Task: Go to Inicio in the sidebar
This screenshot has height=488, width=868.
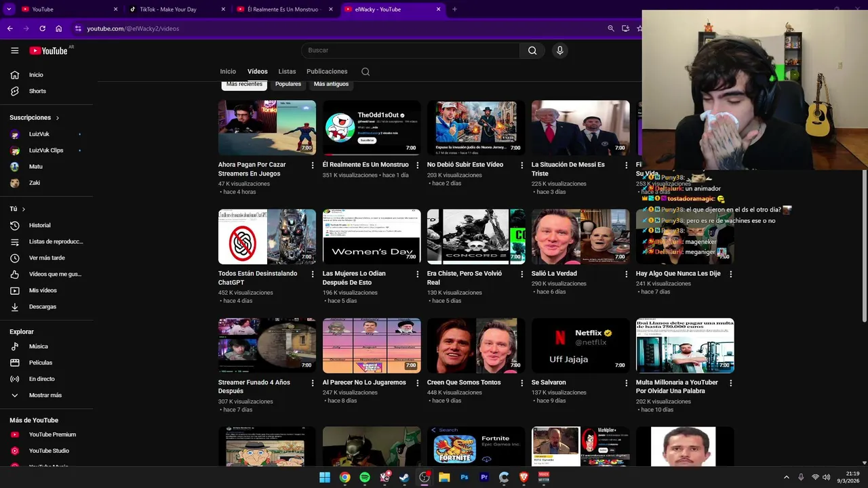Action: coord(47,75)
